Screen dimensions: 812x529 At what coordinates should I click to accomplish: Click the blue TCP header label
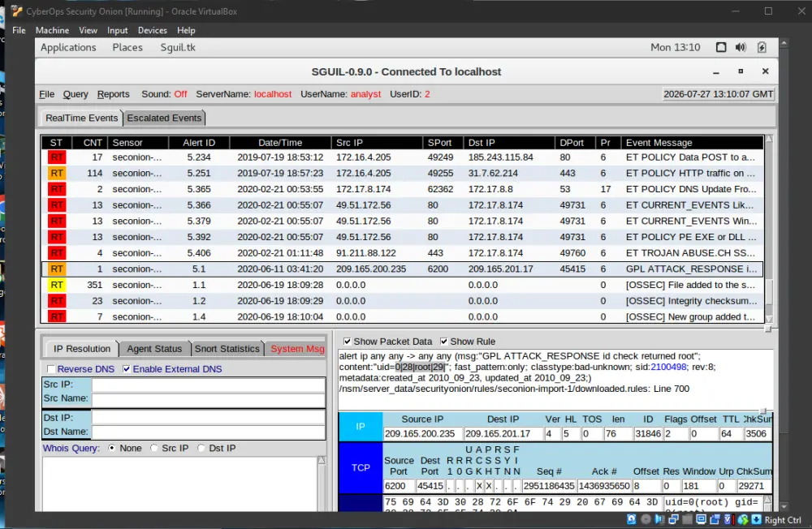click(361, 467)
